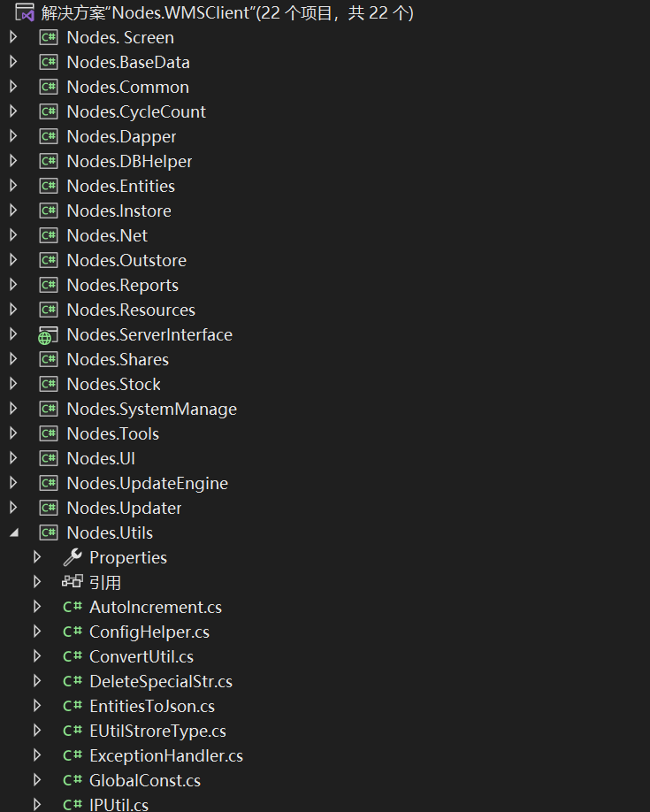
Task: Select the Nodes.Net project
Action: pyautogui.click(x=107, y=235)
